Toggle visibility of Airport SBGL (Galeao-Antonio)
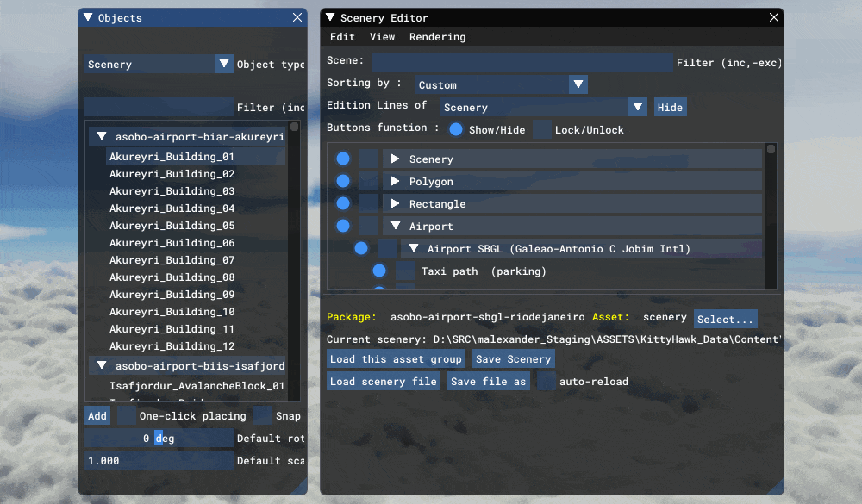Image resolution: width=862 pixels, height=504 pixels. 361,247
